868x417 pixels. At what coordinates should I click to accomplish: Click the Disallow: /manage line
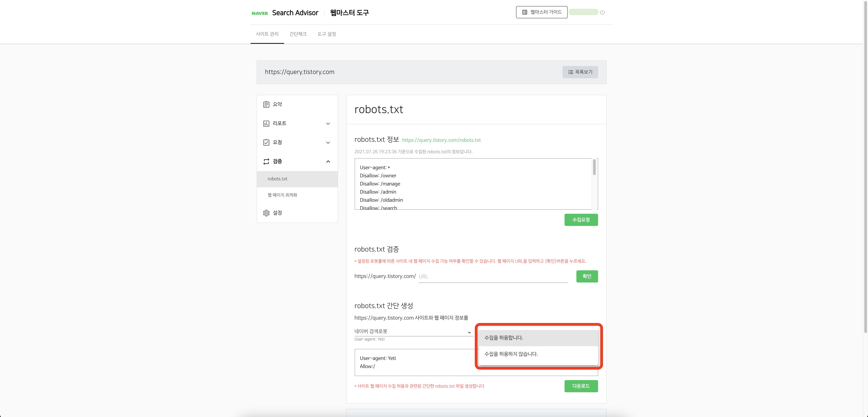tap(380, 184)
